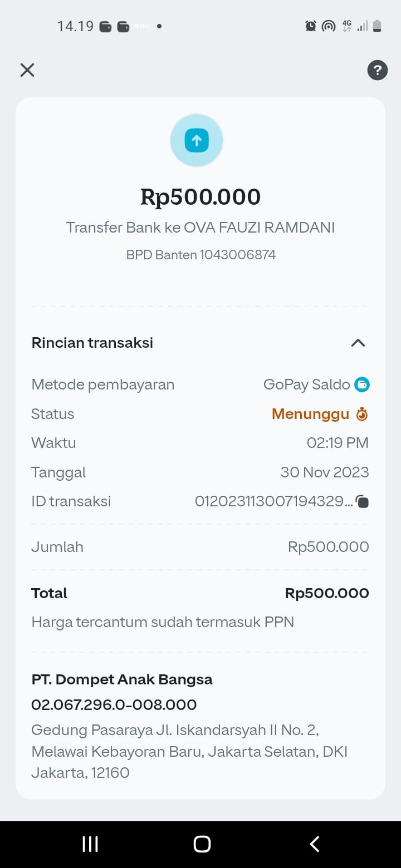The height and width of the screenshot is (868, 401).
Task: Tap the GoPay Saldo wallet icon
Action: click(x=362, y=384)
